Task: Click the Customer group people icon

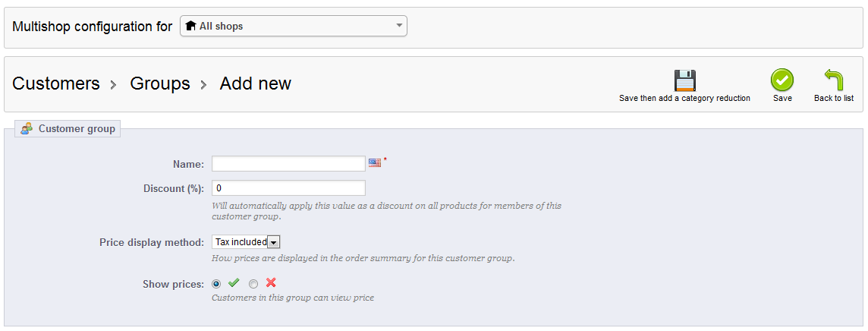Action: [27, 129]
